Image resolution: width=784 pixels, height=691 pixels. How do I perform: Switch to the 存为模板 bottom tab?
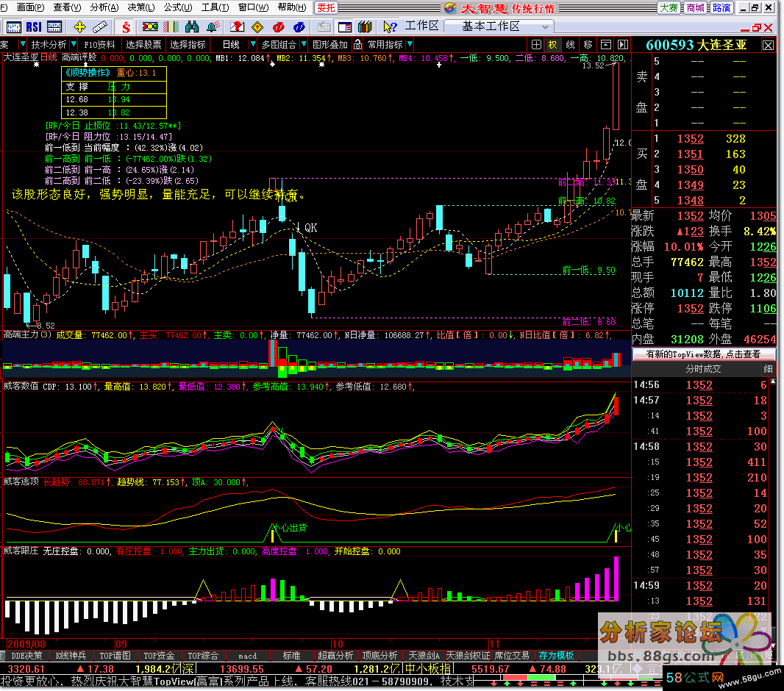556,656
